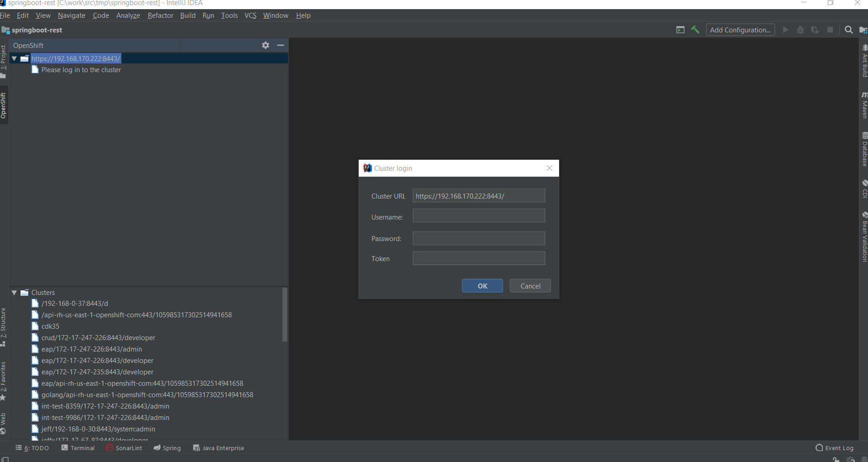
Task: Open the Java Enterprise tool window
Action: tap(219, 448)
